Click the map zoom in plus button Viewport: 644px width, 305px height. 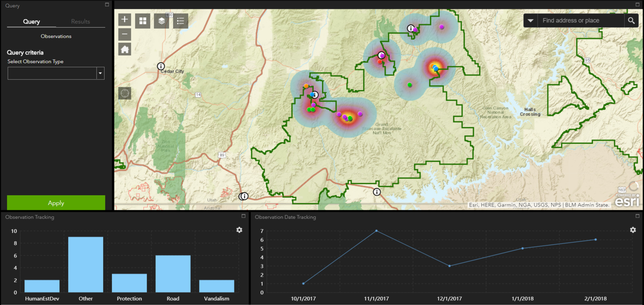point(124,20)
